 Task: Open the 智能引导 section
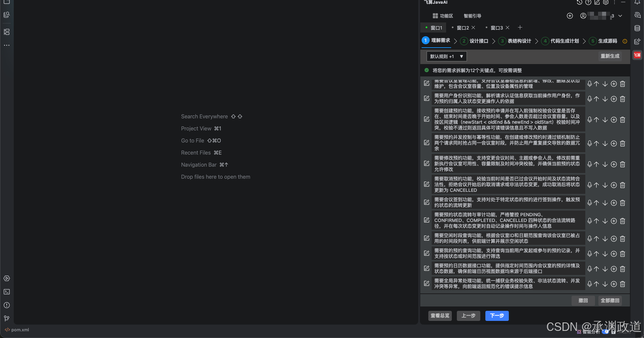click(472, 16)
